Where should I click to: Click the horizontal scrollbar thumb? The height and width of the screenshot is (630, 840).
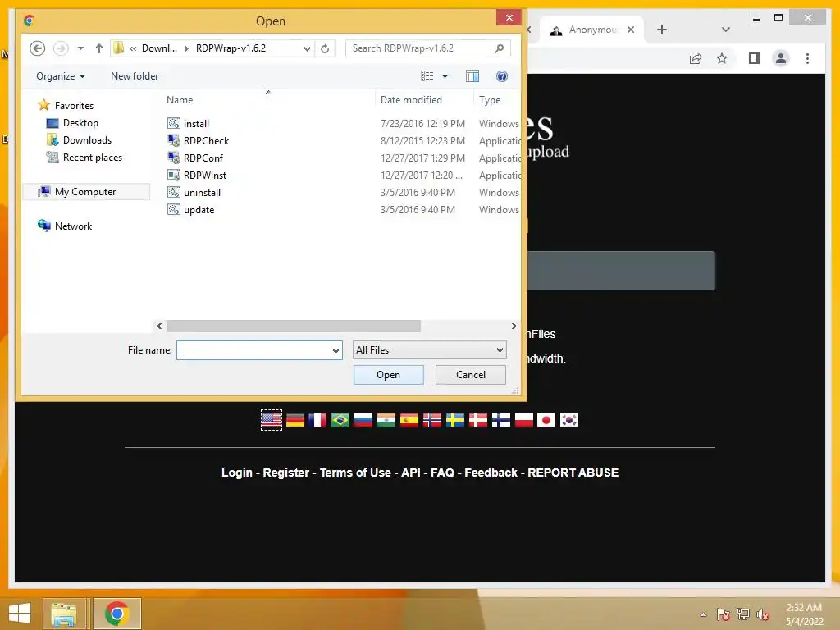pyautogui.click(x=294, y=326)
